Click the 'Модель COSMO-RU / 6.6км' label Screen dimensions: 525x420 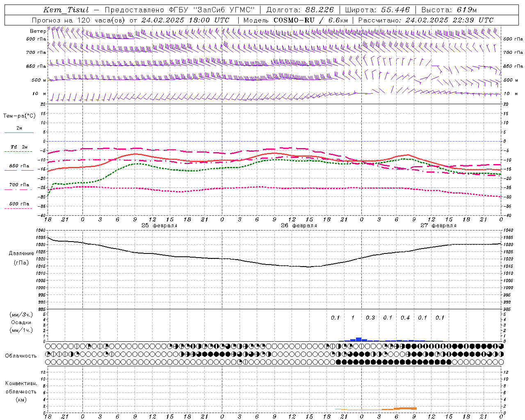296,20
